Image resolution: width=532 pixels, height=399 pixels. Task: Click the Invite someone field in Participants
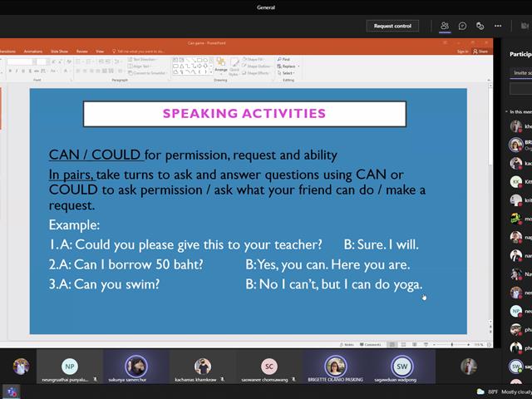(522, 72)
